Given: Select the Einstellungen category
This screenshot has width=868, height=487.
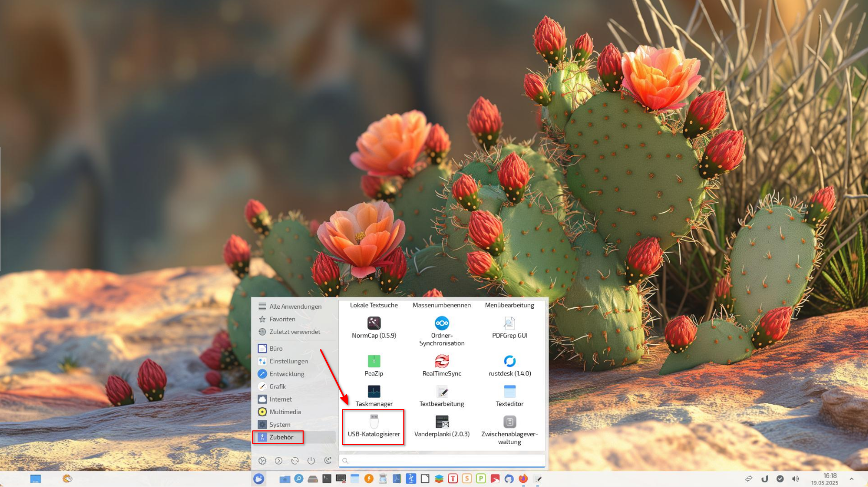Looking at the screenshot, I should 294,361.
